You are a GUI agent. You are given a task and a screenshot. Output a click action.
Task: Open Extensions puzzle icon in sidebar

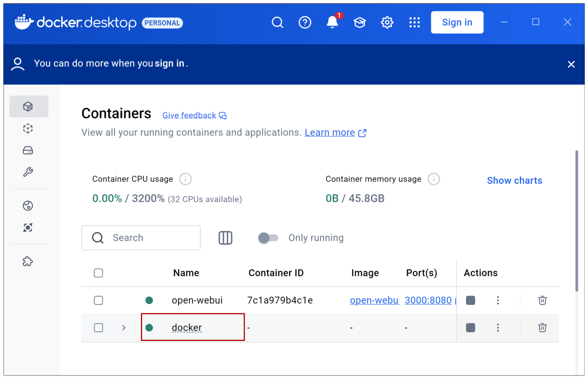[28, 261]
